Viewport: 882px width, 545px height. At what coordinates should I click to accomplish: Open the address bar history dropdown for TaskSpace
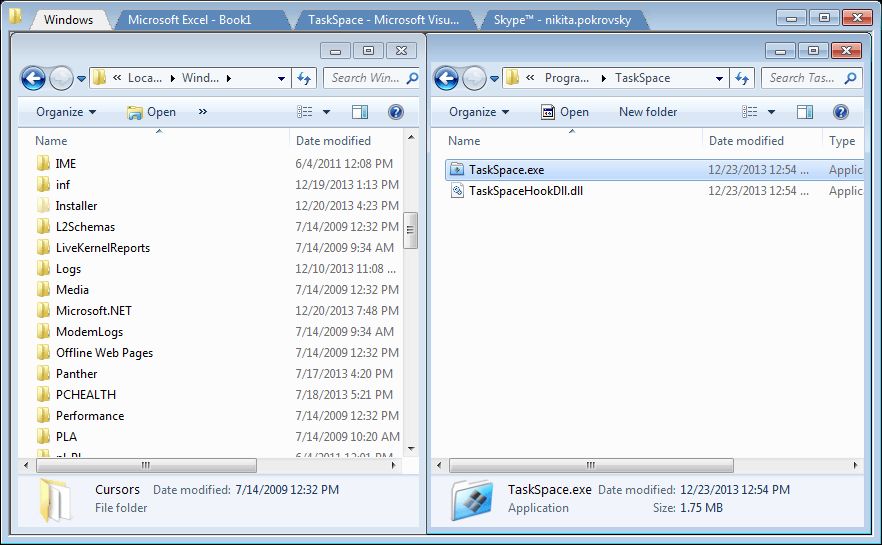tap(719, 78)
